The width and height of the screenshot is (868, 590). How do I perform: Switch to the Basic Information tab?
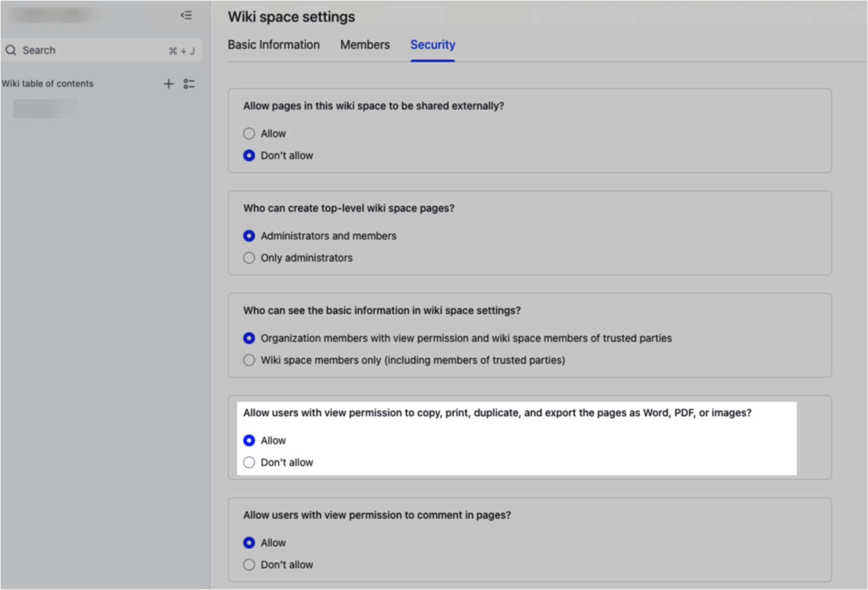(274, 45)
